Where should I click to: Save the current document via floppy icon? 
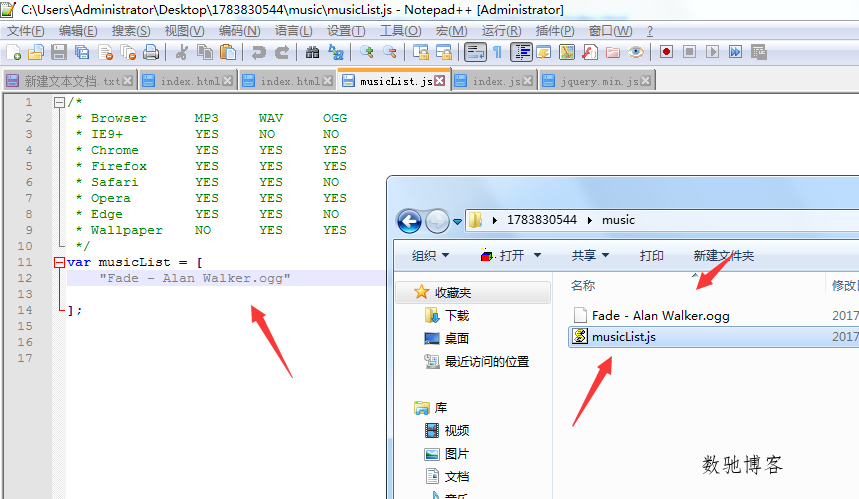click(x=59, y=53)
